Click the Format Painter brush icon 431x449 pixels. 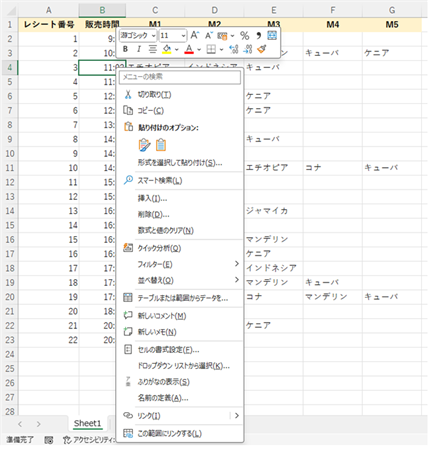coord(262,49)
